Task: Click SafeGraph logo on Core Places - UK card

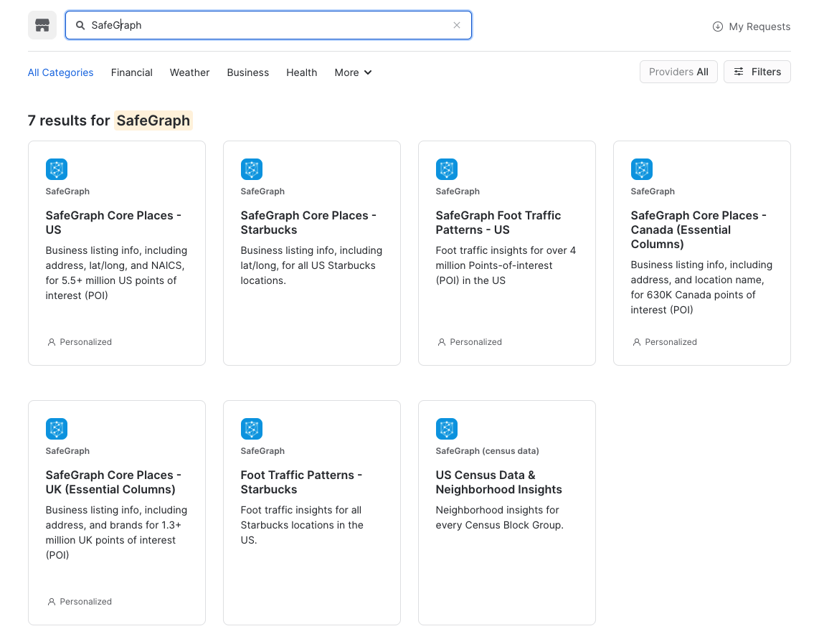Action: pos(57,429)
